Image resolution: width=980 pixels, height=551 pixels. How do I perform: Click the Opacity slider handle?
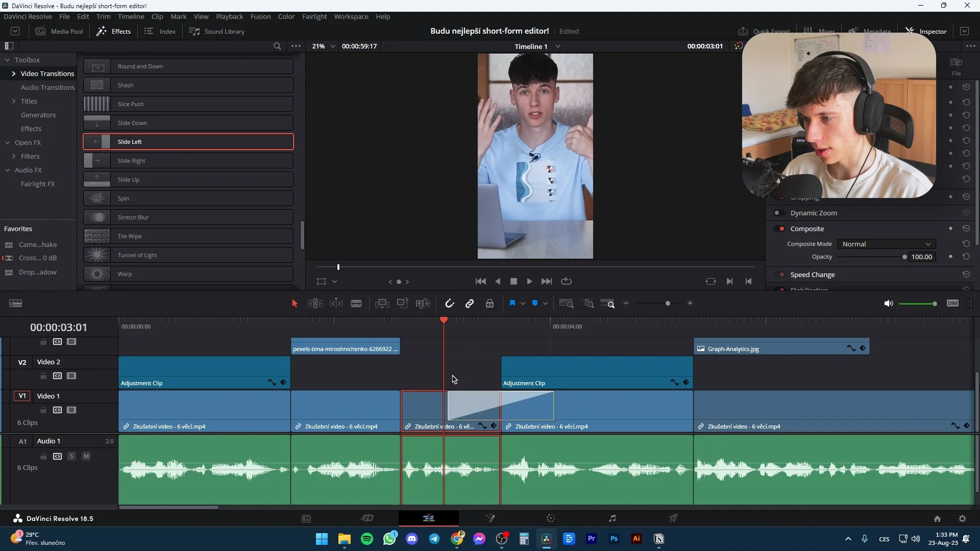point(904,257)
